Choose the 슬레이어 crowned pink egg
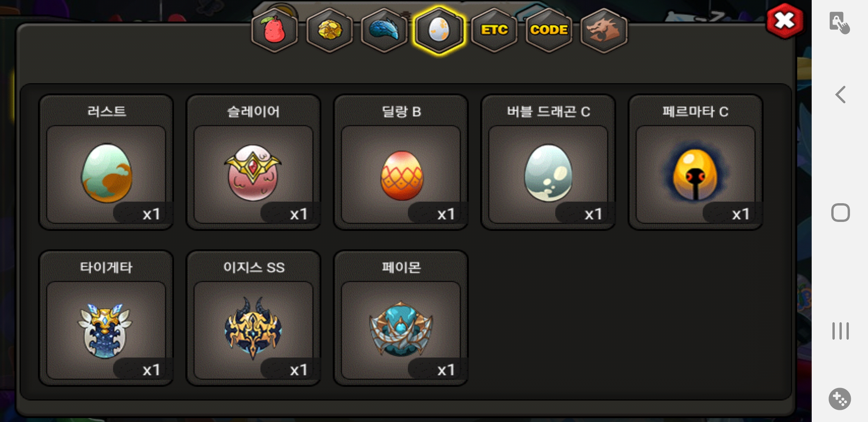The image size is (868, 422). click(x=253, y=162)
